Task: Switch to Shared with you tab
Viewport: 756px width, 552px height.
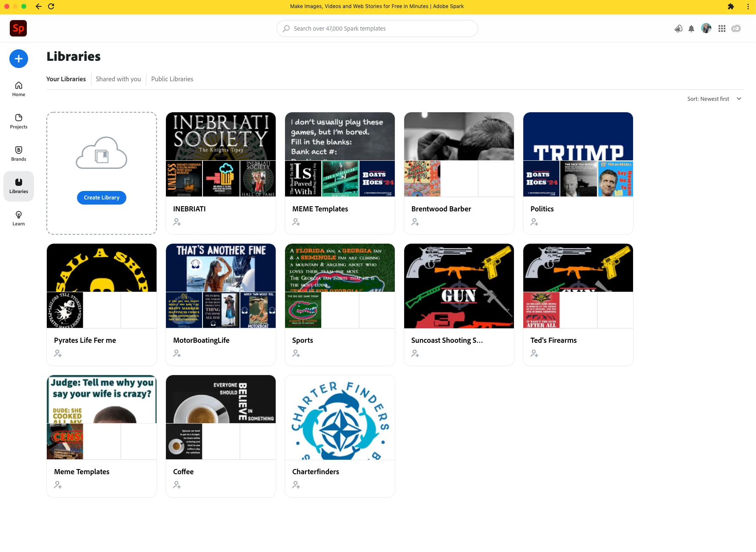Action: 118,79
